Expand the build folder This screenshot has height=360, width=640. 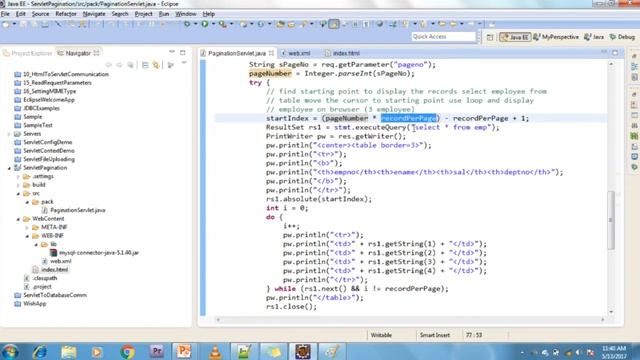pyautogui.click(x=18, y=185)
